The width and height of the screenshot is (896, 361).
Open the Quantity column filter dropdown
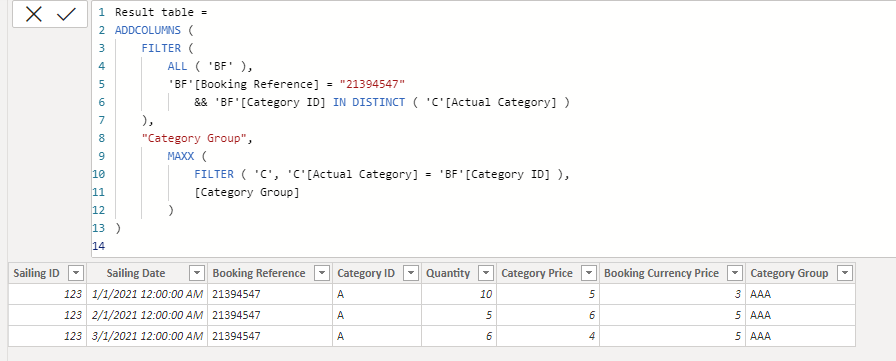pos(486,274)
